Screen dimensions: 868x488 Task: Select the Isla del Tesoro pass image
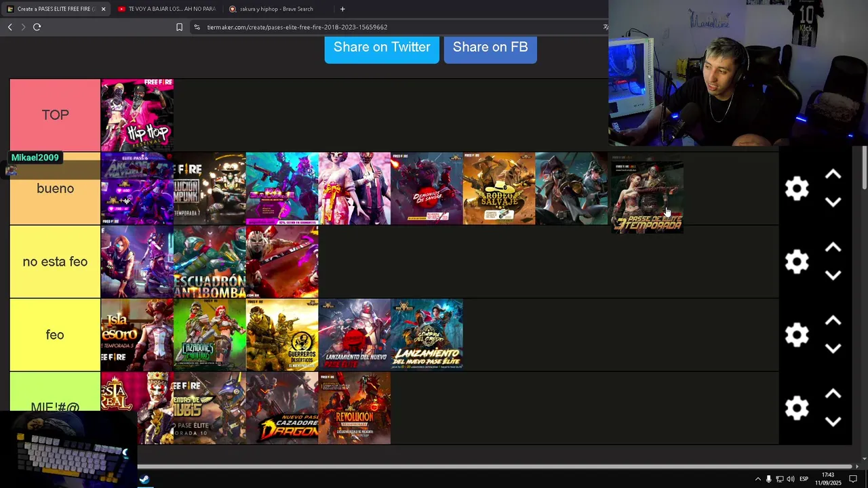tap(137, 335)
